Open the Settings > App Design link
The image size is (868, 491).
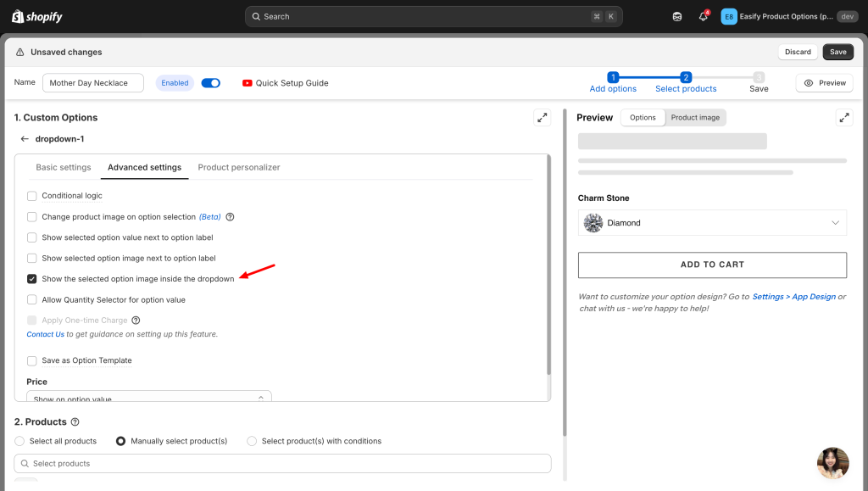coord(793,297)
